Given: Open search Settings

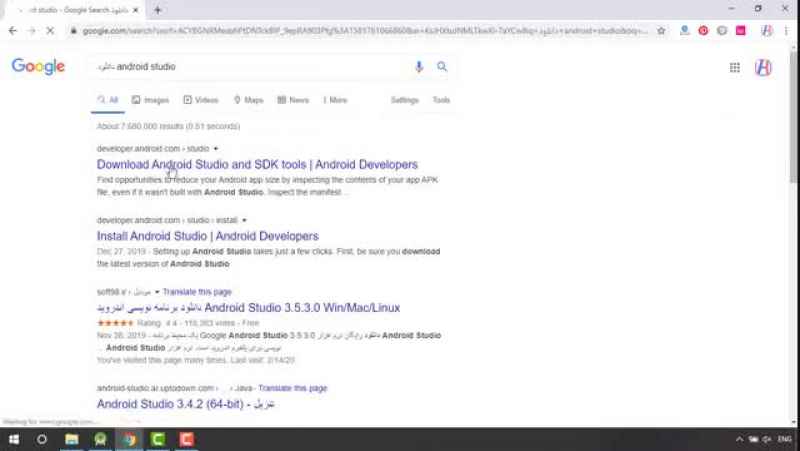Looking at the screenshot, I should coord(405,100).
